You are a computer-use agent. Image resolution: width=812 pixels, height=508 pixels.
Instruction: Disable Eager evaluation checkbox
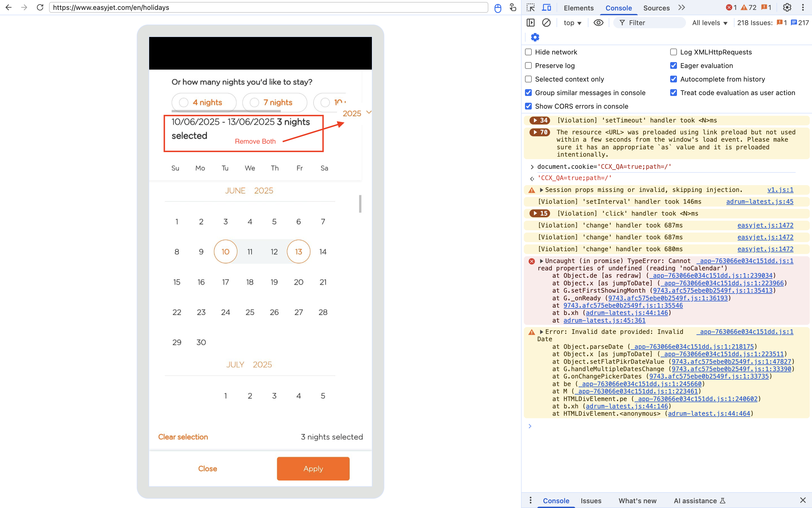(x=673, y=65)
